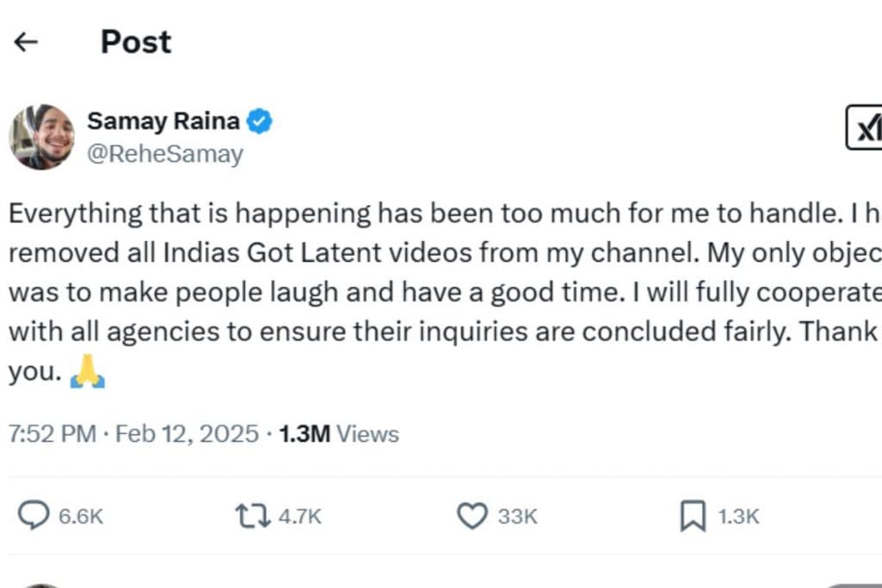Image resolution: width=882 pixels, height=588 pixels.
Task: Click Samay Raina's display name
Action: point(163,121)
